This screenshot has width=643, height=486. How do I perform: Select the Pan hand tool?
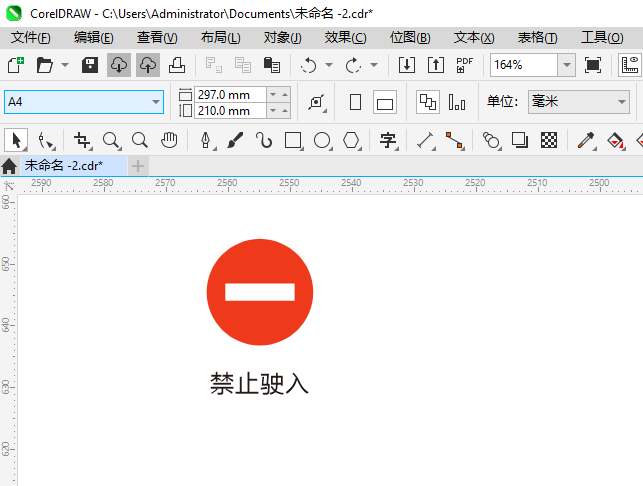coord(169,140)
